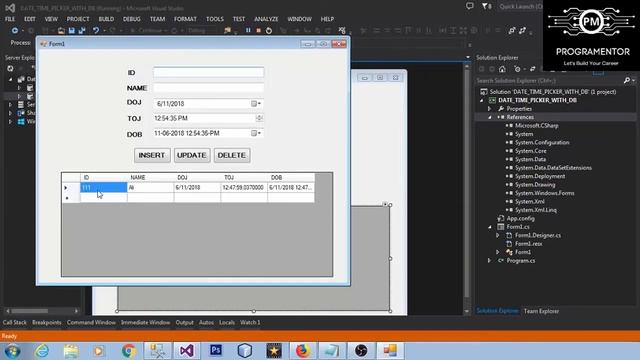Click the UPDATE button

click(191, 156)
